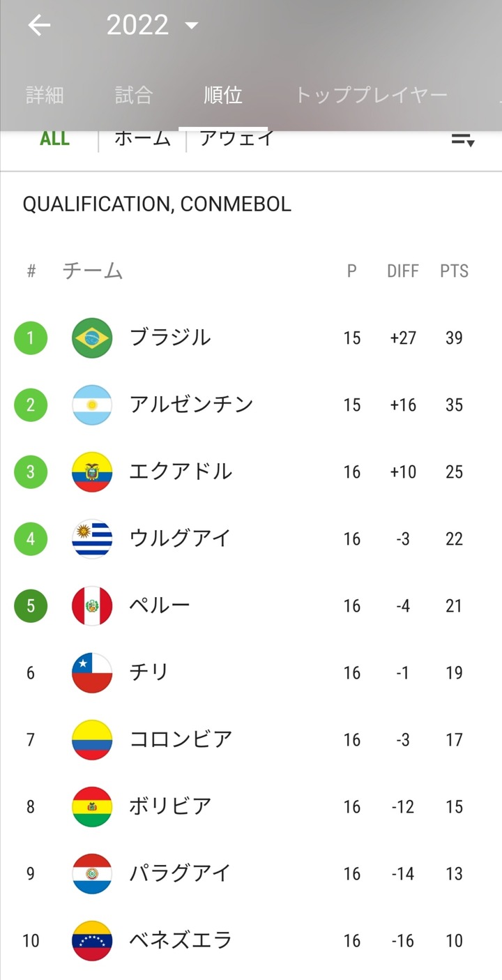This screenshot has width=502, height=980.
Task: Select the ホーム standings filter
Action: pyautogui.click(x=142, y=138)
